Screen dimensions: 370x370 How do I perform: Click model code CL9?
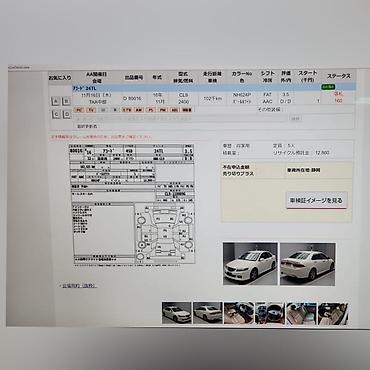tap(183, 95)
